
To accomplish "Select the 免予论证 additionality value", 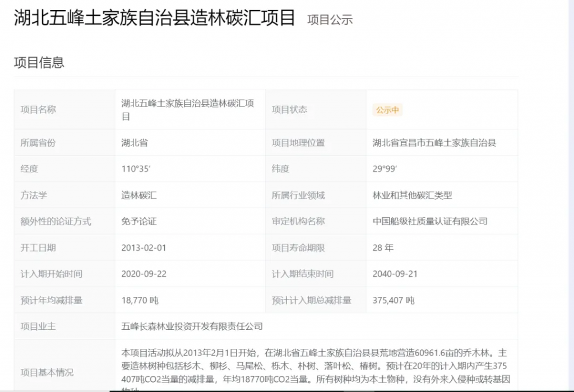I will pyautogui.click(x=139, y=221).
